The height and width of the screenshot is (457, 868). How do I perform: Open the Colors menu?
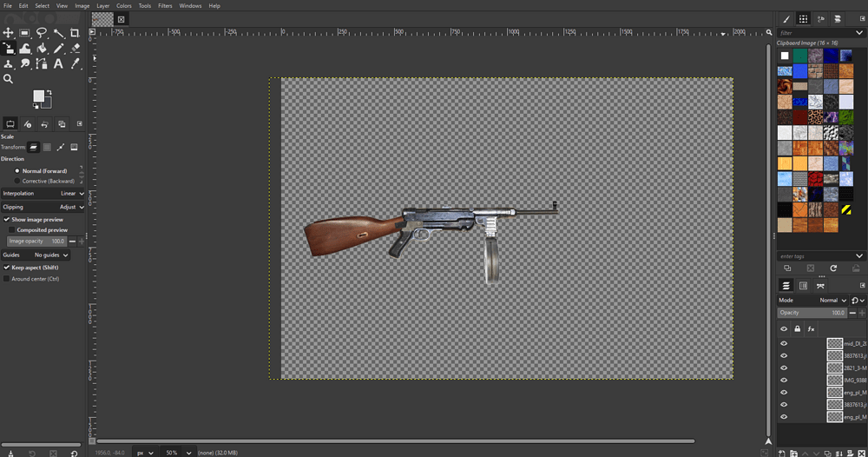pyautogui.click(x=124, y=5)
